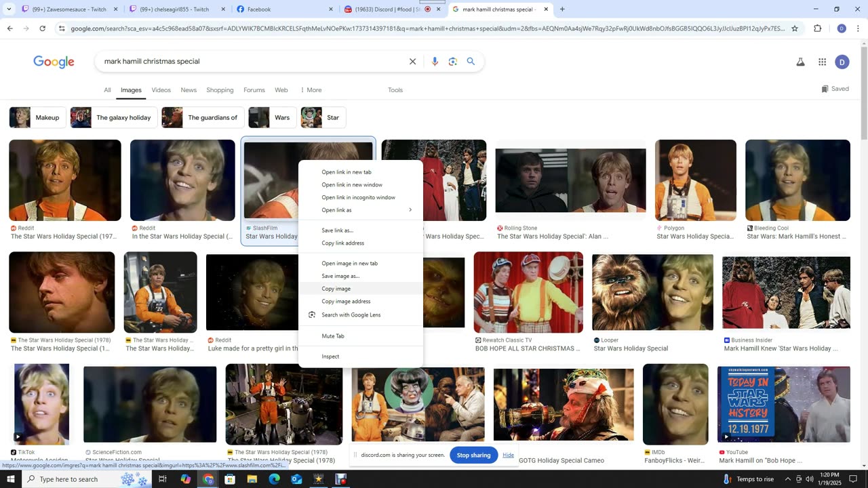Select Copy image address
The image size is (868, 488).
pyautogui.click(x=361, y=302)
